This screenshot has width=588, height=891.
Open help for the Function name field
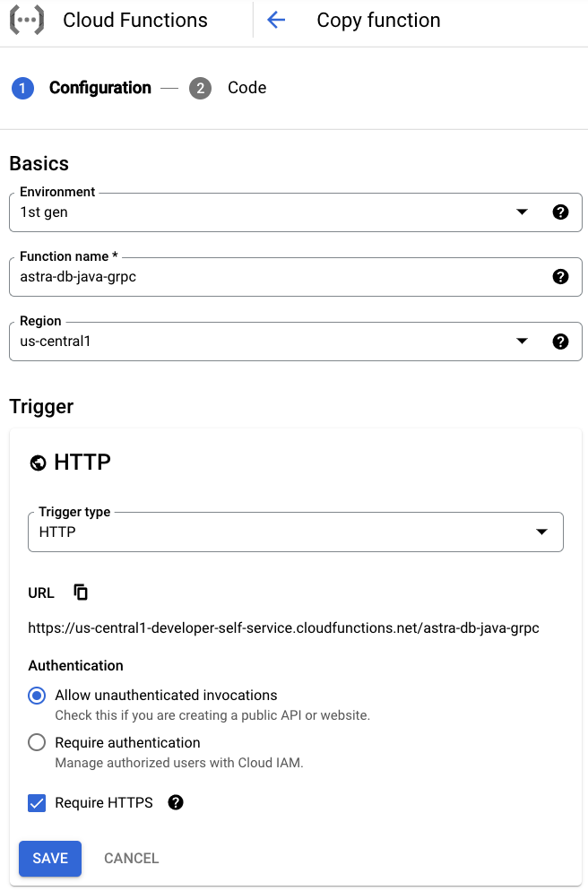point(560,277)
